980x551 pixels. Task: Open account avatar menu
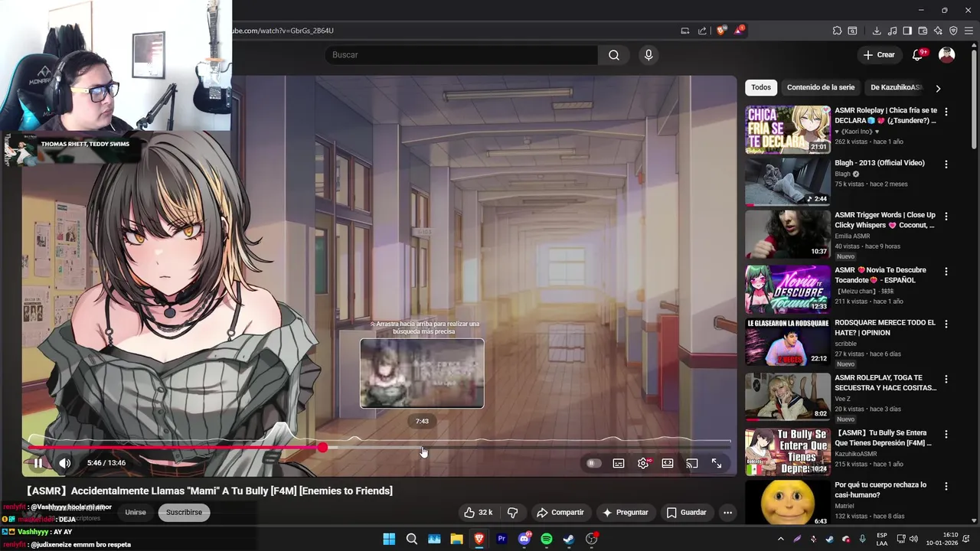tap(947, 55)
